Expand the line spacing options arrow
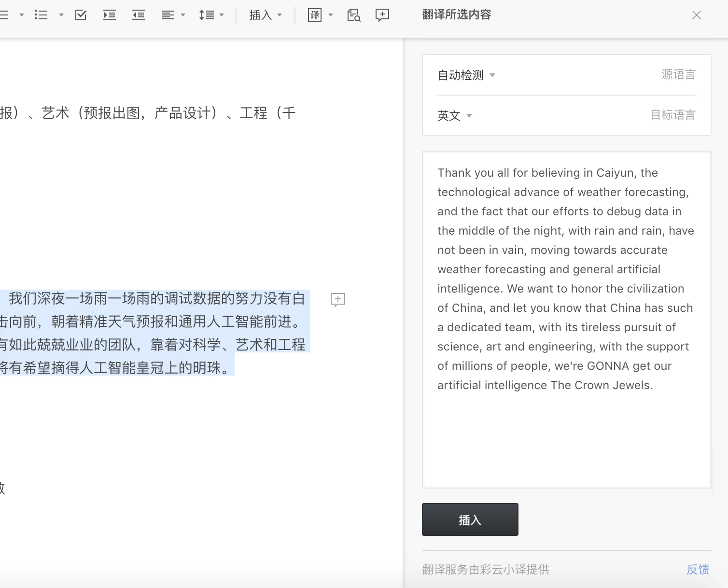 point(222,15)
